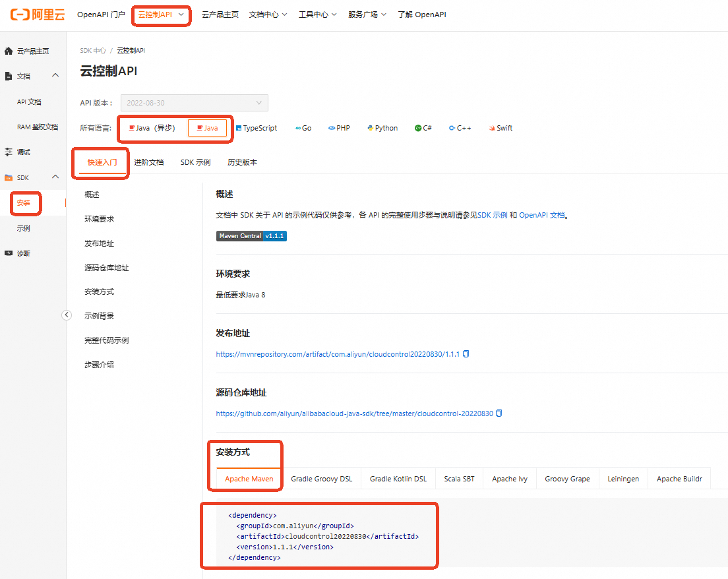Image resolution: width=728 pixels, height=579 pixels.
Task: Switch to the 历史版本 tab
Action: [x=242, y=162]
